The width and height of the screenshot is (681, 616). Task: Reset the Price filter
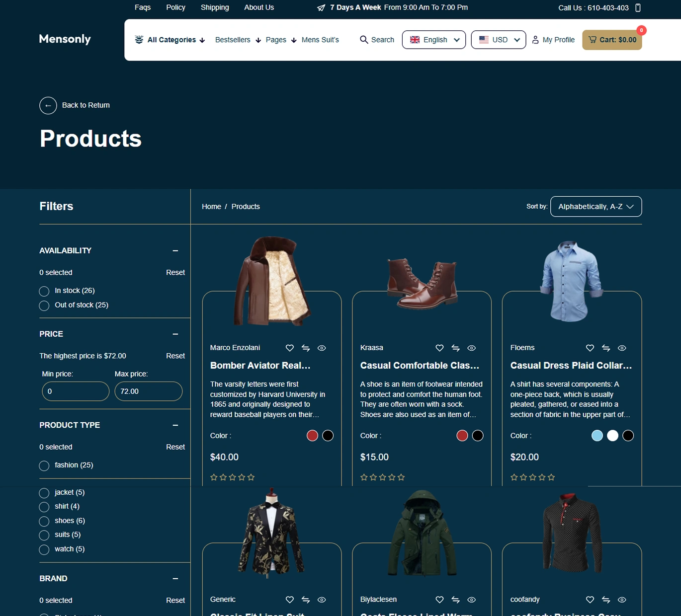[x=175, y=356]
